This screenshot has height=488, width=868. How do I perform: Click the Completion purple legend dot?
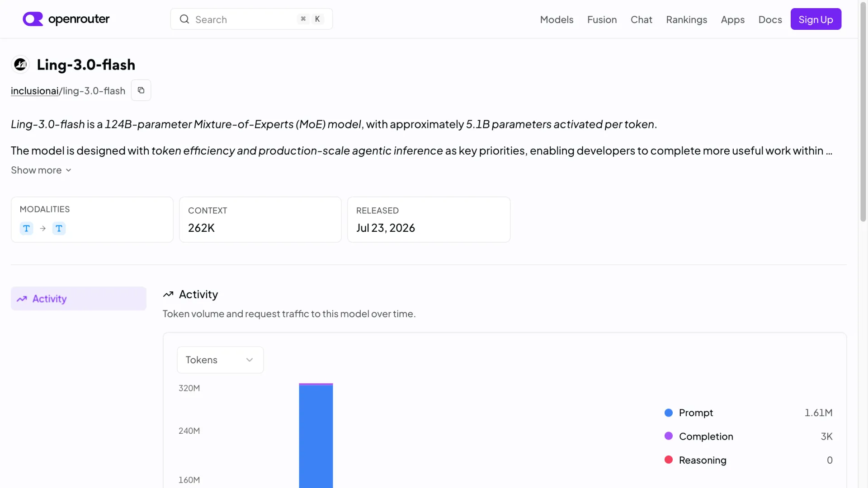[669, 436]
